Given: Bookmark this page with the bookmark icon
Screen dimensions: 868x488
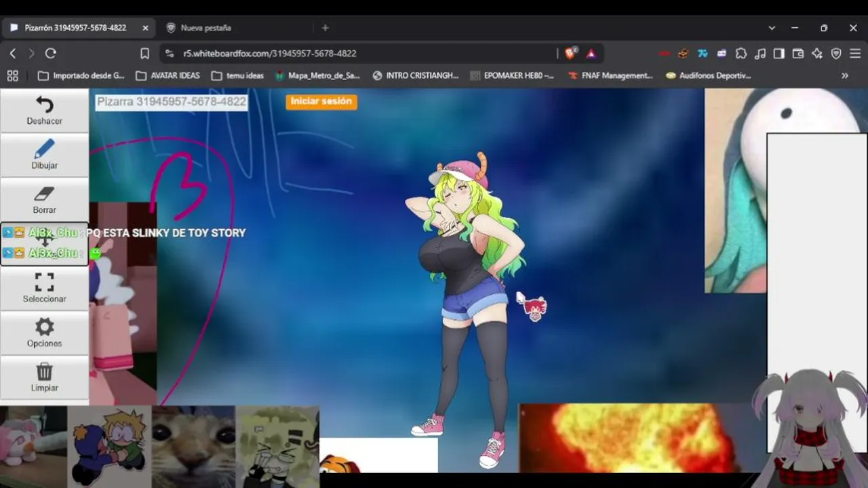Looking at the screenshot, I should coord(144,54).
